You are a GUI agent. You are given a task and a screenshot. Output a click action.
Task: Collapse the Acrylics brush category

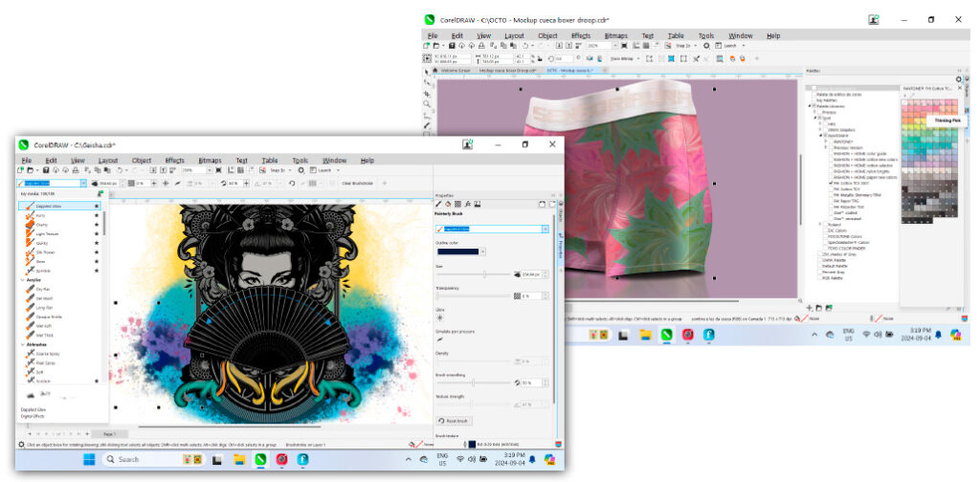pos(23,280)
